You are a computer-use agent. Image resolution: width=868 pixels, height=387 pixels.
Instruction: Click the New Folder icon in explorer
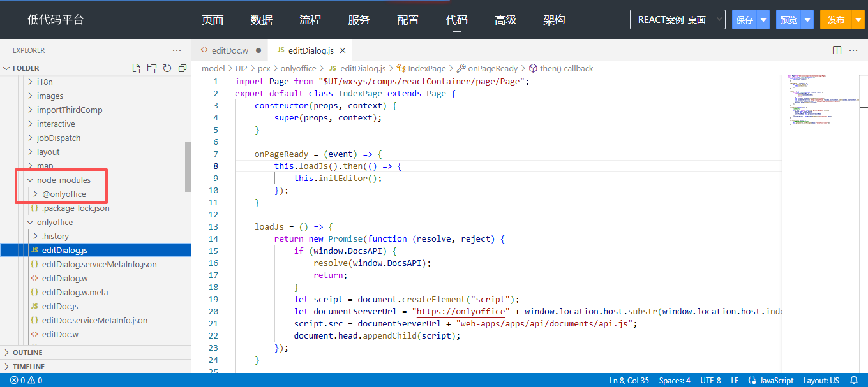(152, 68)
